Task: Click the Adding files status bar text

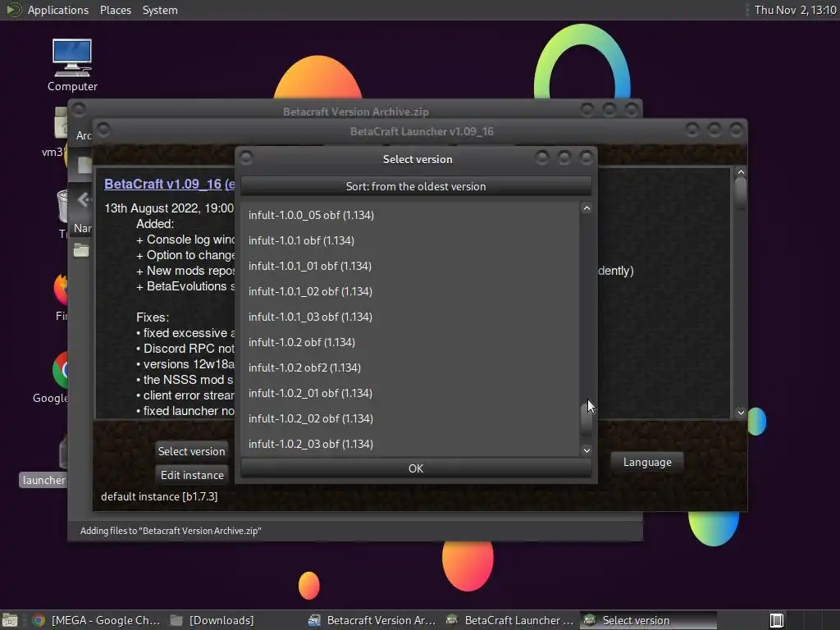Action: coord(171,531)
